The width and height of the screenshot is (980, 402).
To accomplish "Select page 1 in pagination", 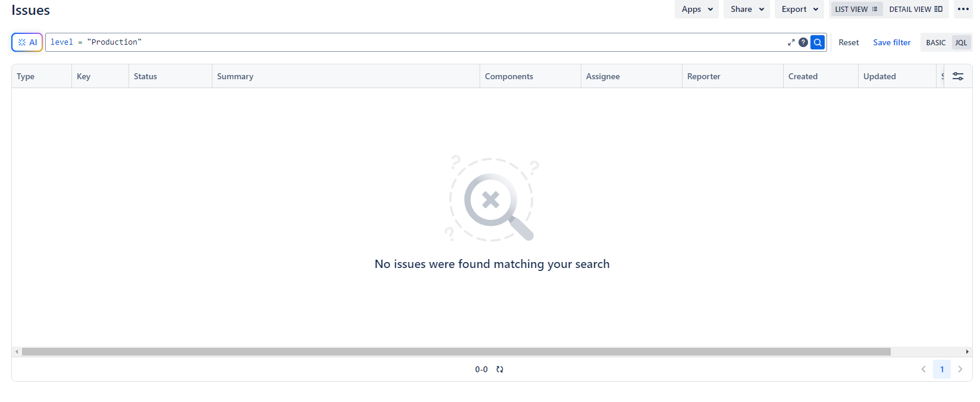I will pyautogui.click(x=942, y=369).
